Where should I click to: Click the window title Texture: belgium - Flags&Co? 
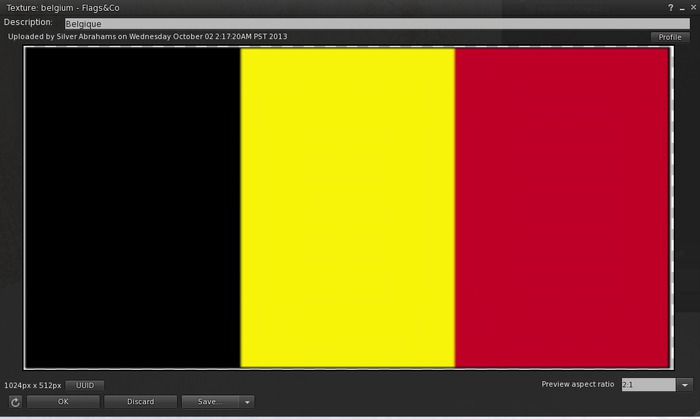coord(63,8)
